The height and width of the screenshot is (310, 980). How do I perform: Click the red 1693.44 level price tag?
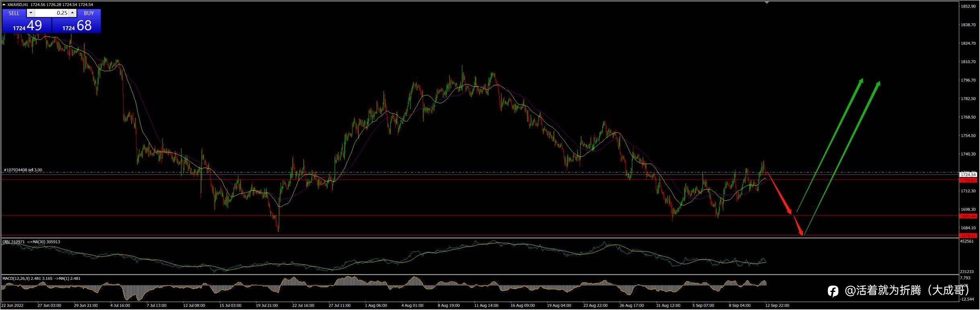(x=968, y=216)
